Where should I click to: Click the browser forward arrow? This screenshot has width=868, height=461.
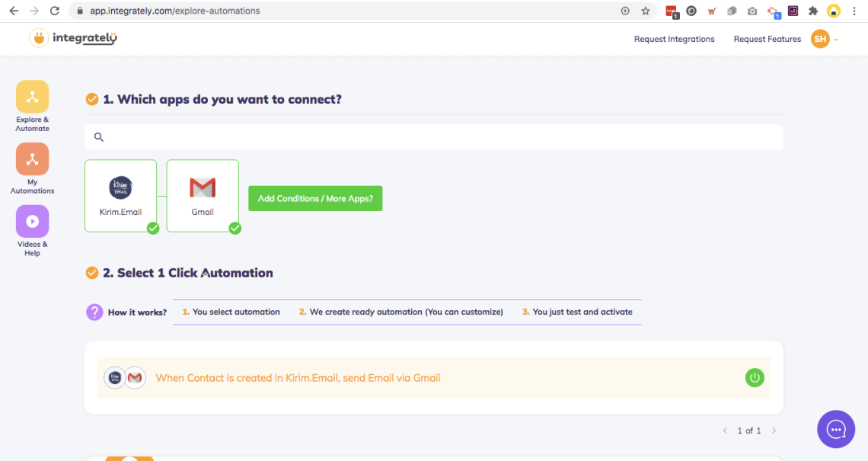pyautogui.click(x=34, y=11)
